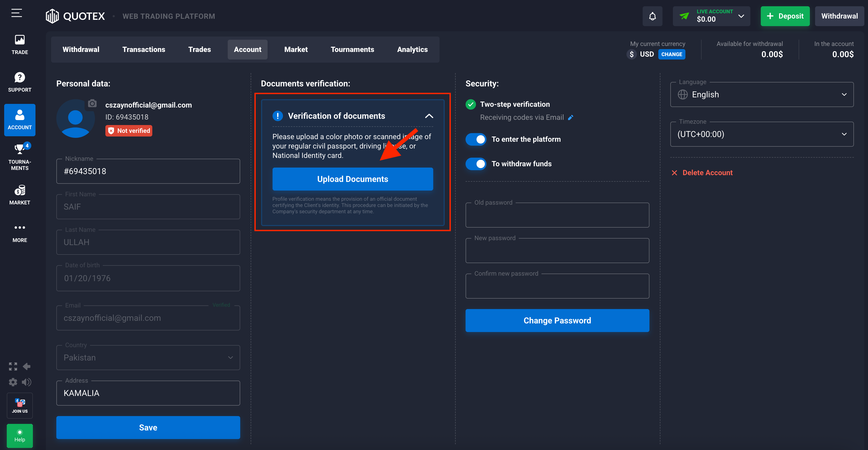Click the notification bell icon
The height and width of the screenshot is (450, 868).
tap(652, 16)
